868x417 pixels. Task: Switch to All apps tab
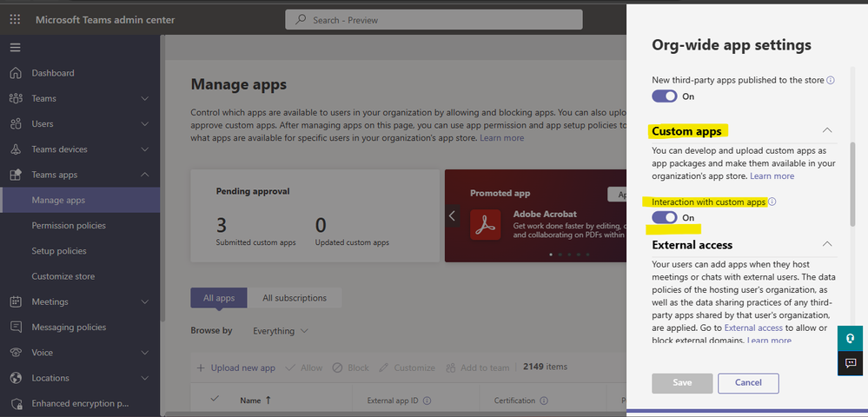point(219,298)
